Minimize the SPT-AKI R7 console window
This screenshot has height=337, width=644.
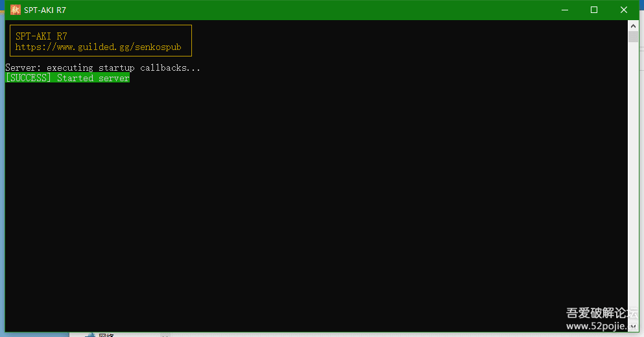564,10
